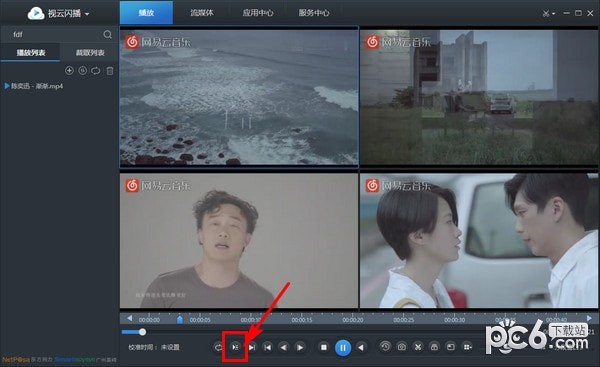Open the skin settings dropdown in title bar

549,13
